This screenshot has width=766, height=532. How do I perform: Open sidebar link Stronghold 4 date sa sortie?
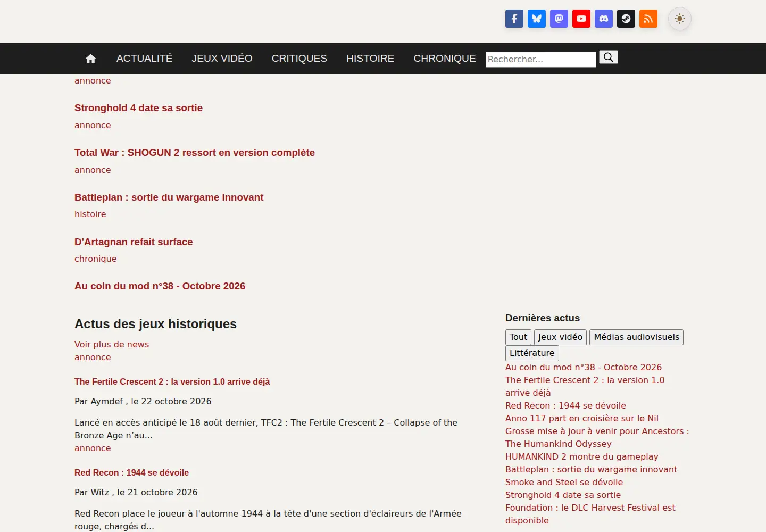point(563,495)
